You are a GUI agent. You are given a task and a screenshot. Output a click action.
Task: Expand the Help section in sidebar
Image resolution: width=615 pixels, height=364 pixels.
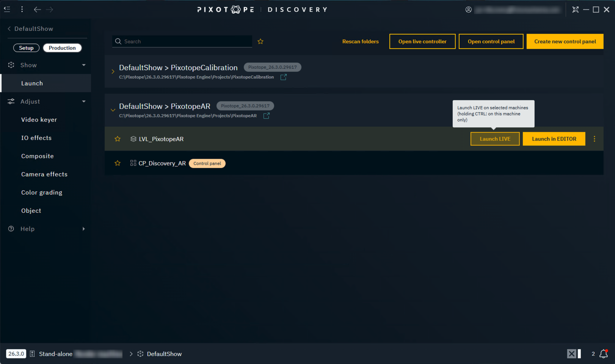[84, 229]
